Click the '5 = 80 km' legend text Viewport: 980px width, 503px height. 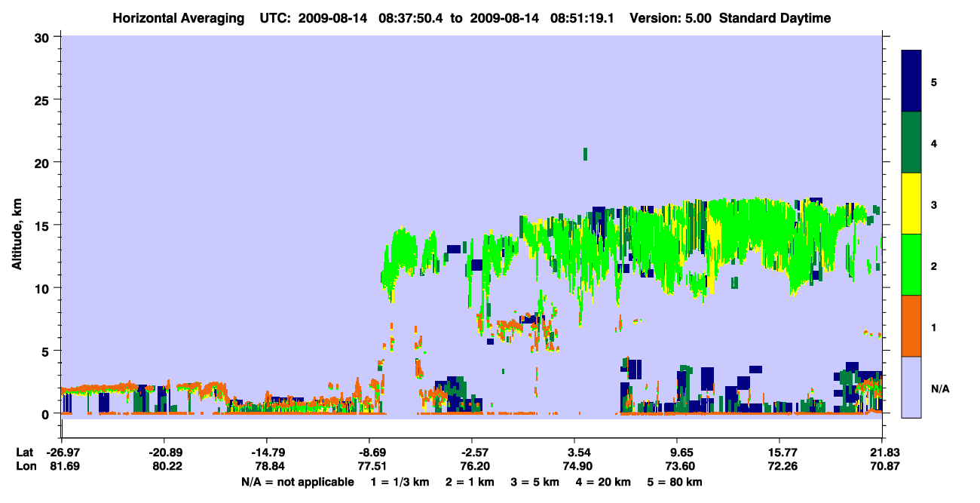[x=674, y=482]
